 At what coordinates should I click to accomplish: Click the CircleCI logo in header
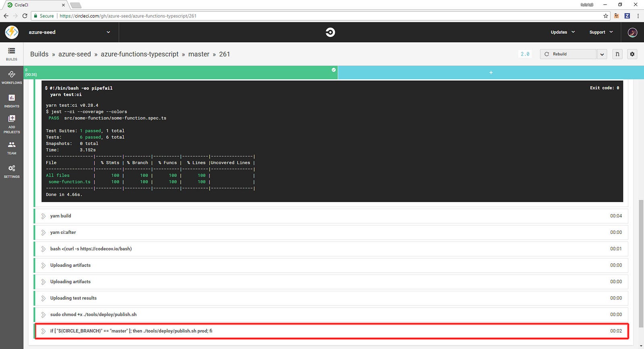click(330, 32)
